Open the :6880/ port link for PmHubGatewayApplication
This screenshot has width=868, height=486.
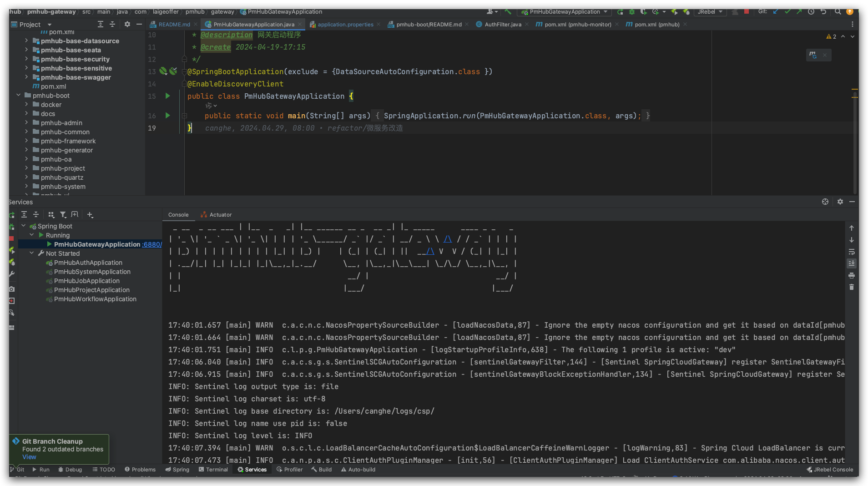[x=151, y=244]
